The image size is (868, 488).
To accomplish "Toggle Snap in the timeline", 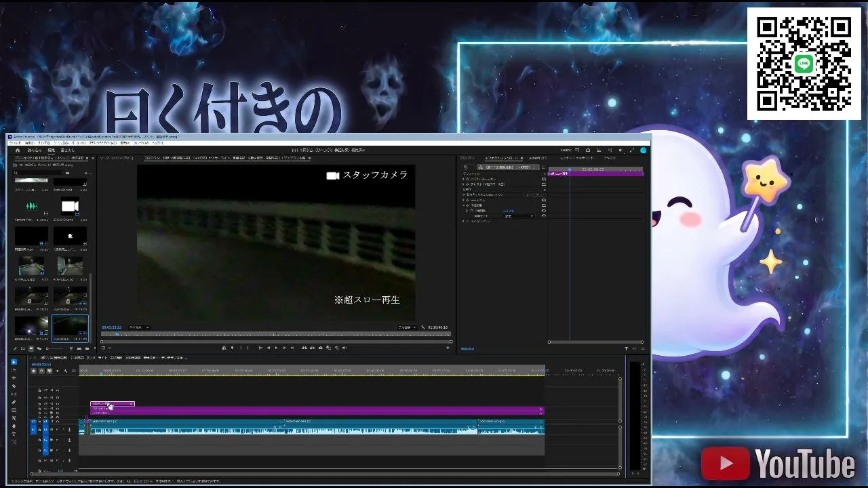I will (x=41, y=371).
